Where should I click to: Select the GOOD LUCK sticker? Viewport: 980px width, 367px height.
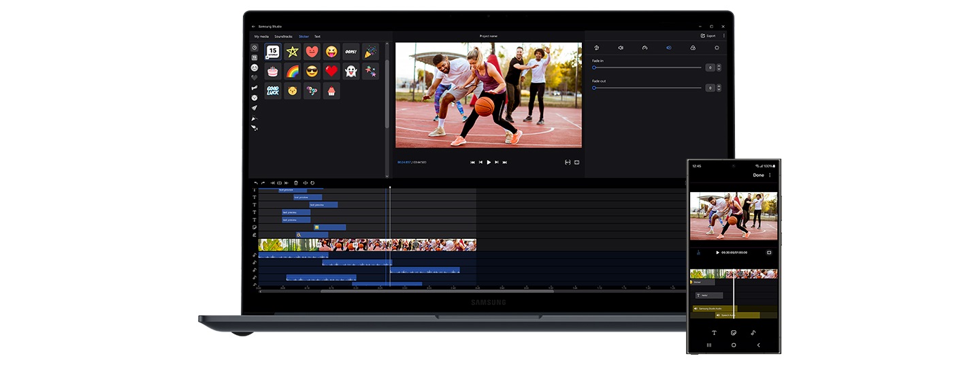[273, 91]
